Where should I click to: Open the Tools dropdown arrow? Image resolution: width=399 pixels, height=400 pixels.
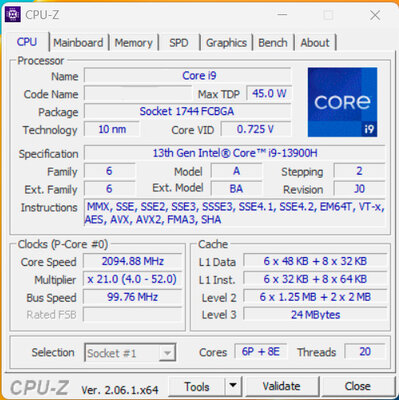tap(233, 386)
